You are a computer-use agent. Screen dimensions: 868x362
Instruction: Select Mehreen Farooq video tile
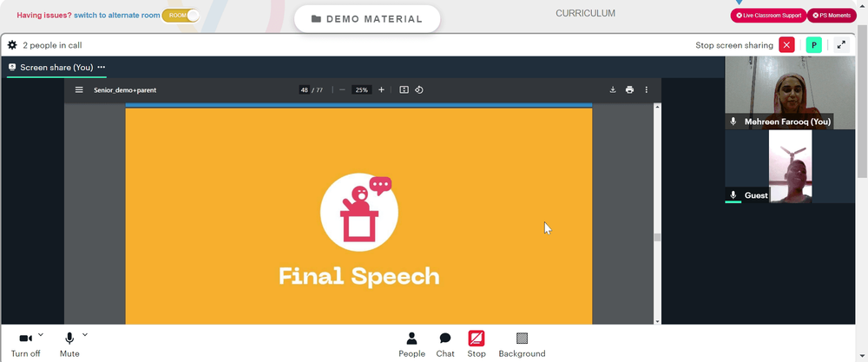click(x=789, y=92)
